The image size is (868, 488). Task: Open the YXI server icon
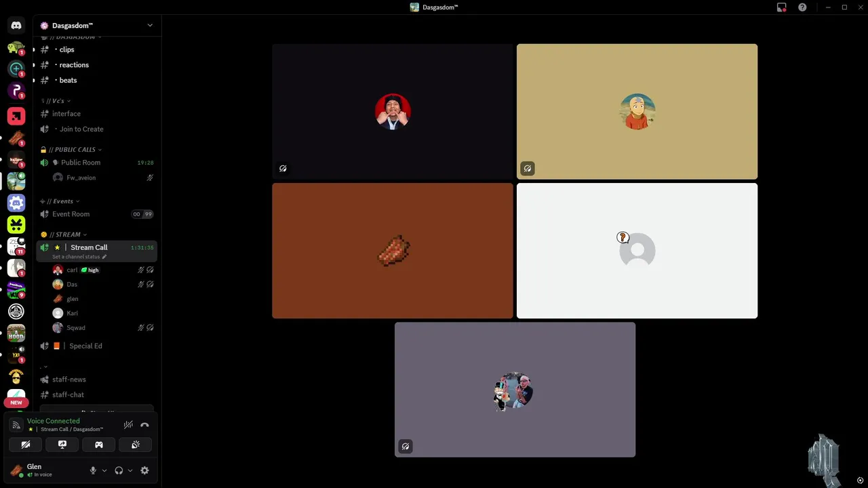16,354
